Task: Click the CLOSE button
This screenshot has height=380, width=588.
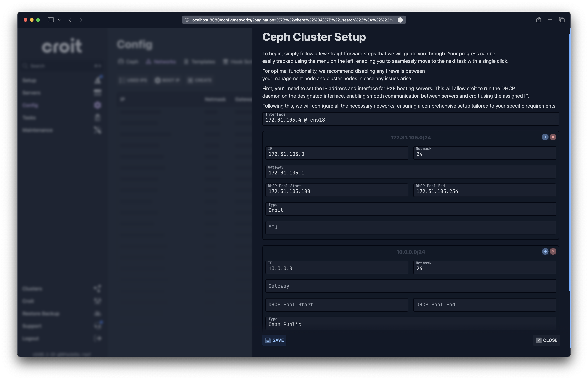Action: (546, 340)
